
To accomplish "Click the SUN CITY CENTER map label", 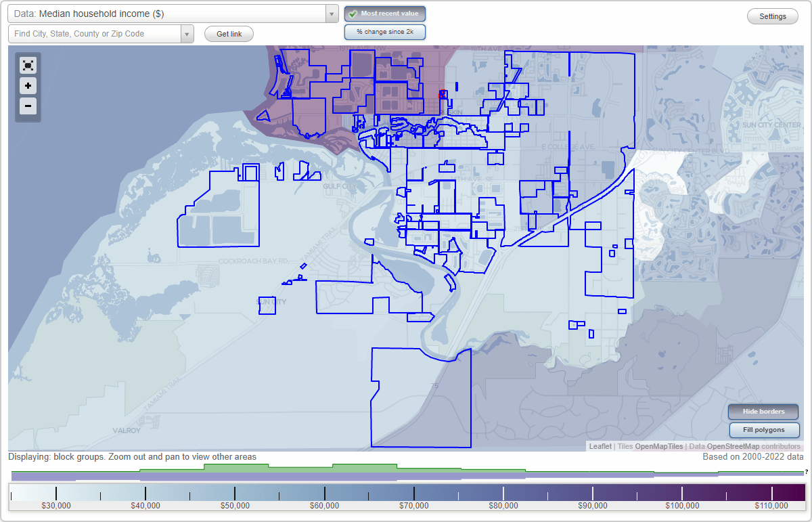I will pyautogui.click(x=772, y=125).
